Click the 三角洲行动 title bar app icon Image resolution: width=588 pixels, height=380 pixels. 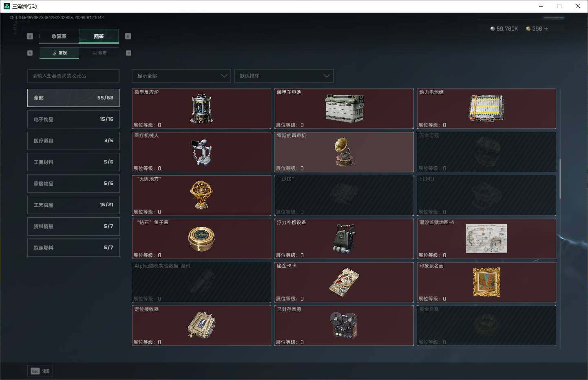pyautogui.click(x=7, y=6)
